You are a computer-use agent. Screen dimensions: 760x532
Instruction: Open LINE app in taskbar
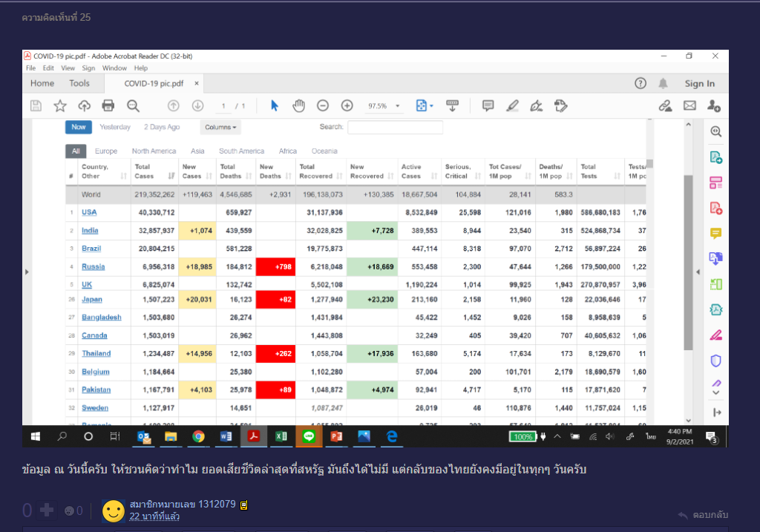click(309, 436)
